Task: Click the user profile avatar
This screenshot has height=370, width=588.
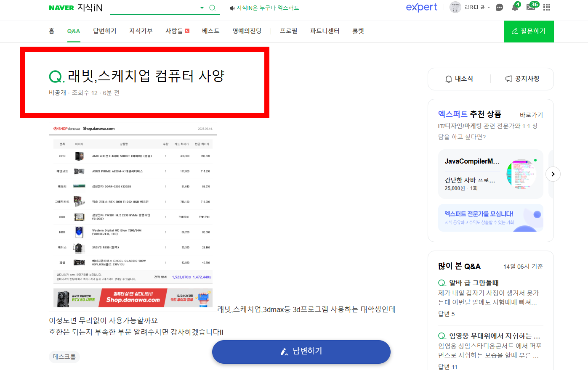Action: pyautogui.click(x=455, y=7)
